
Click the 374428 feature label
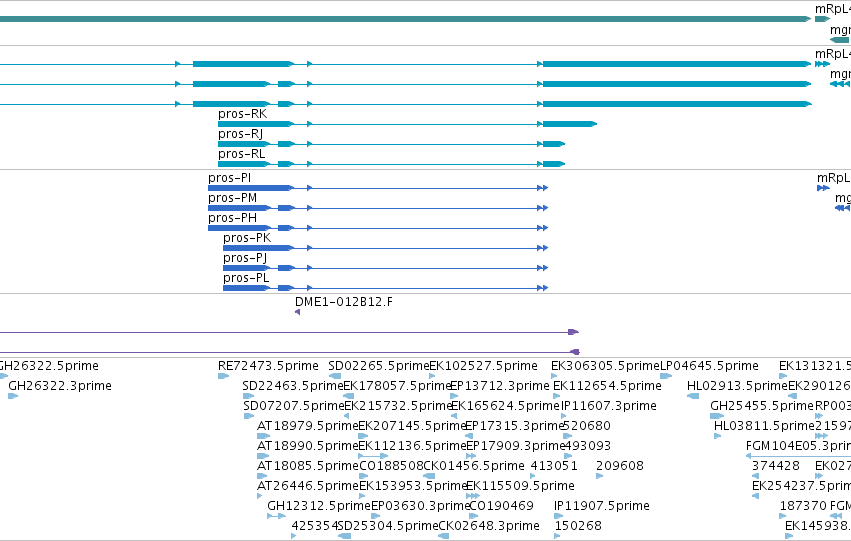(x=776, y=467)
